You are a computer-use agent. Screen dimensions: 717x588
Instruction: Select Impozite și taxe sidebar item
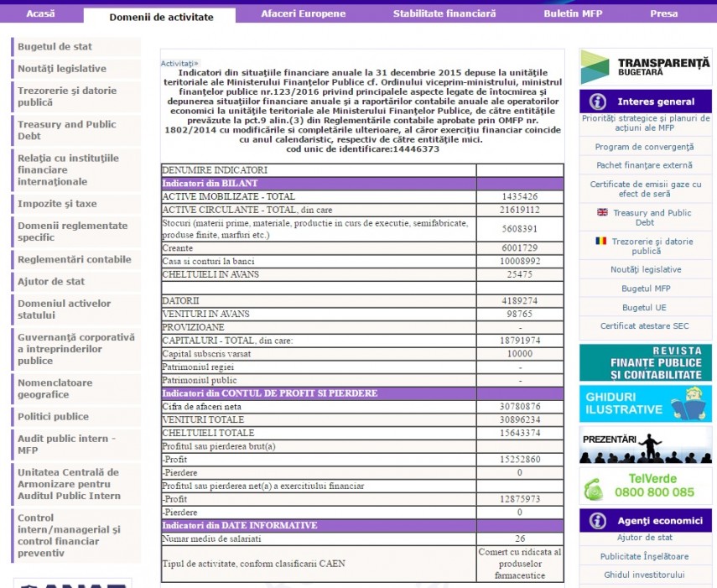tap(57, 204)
